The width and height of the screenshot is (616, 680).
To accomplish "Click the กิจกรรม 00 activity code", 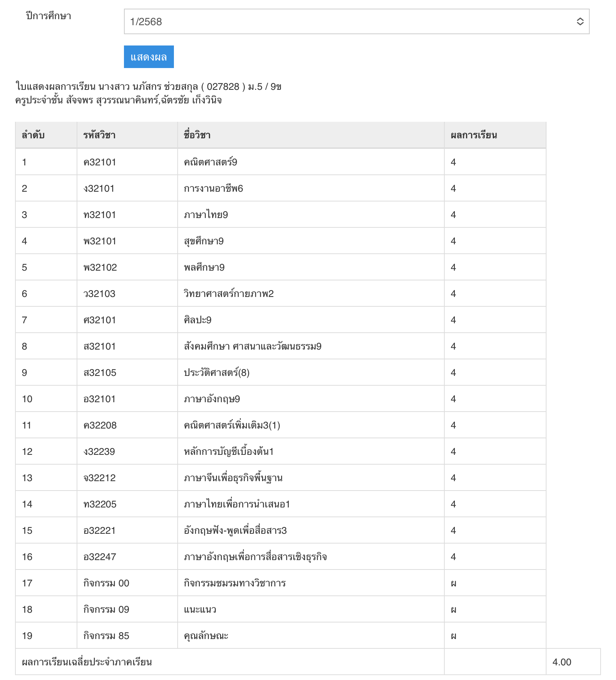I will (x=106, y=583).
